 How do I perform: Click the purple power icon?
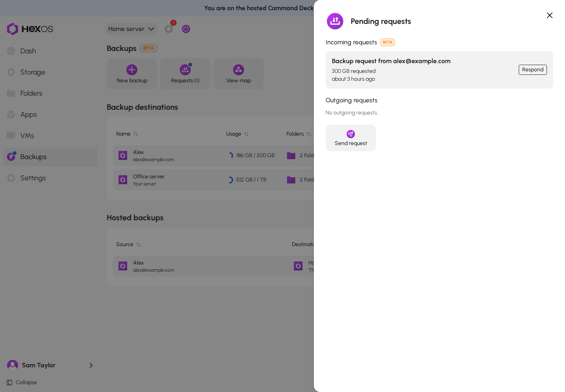(186, 29)
